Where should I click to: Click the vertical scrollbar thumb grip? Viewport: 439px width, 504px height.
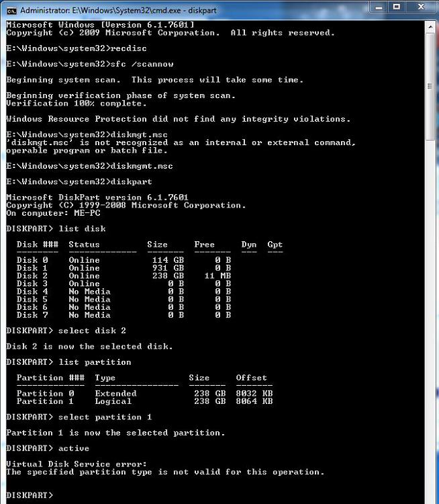(430, 86)
